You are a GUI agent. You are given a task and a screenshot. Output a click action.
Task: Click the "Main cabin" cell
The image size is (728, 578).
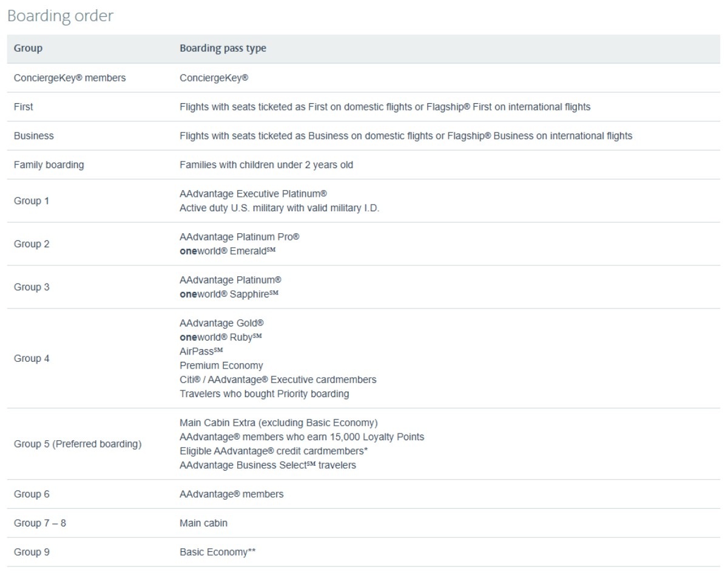click(204, 523)
